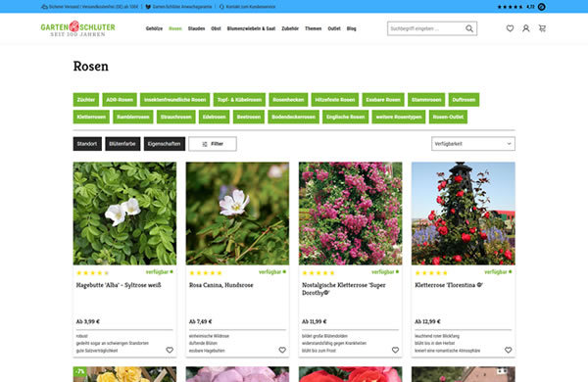Open Themen menu
The height and width of the screenshot is (382, 588).
click(314, 28)
